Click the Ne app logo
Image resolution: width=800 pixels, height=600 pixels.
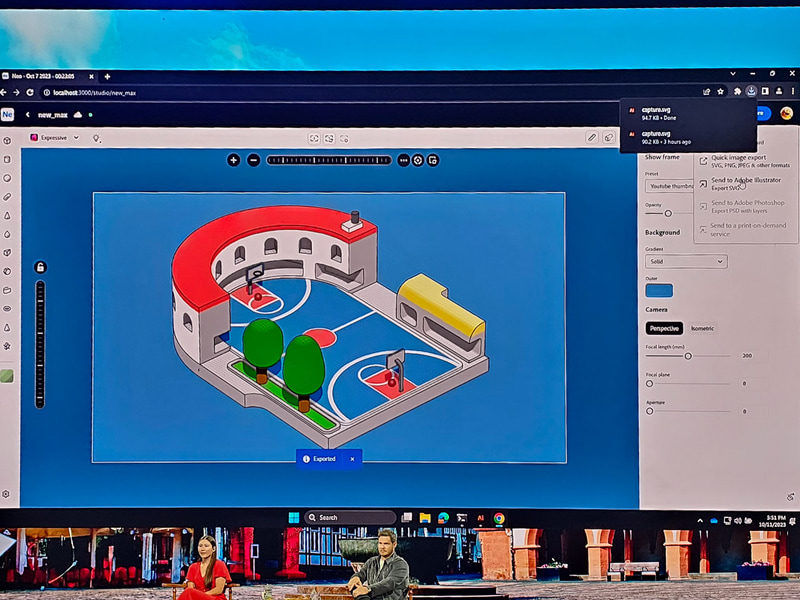7,115
